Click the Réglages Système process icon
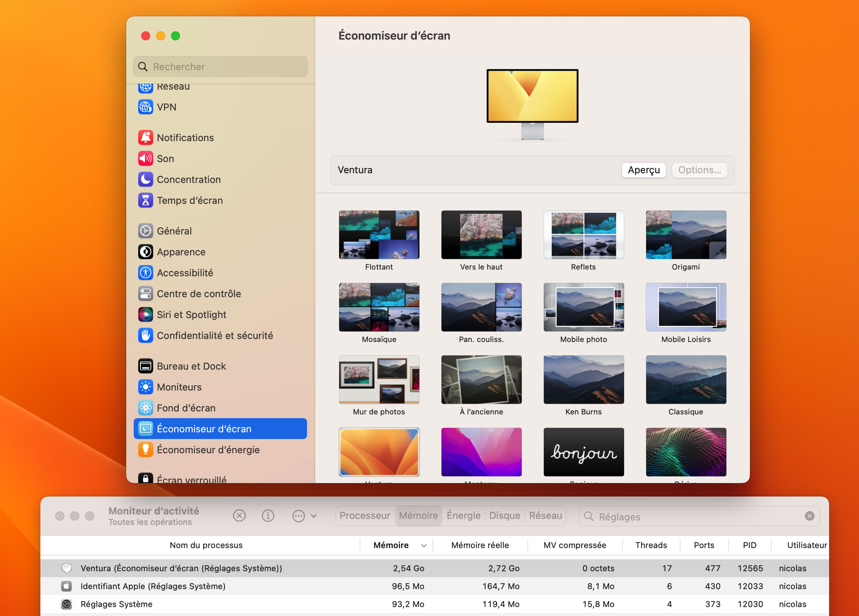Viewport: 859px width, 616px height. pyautogui.click(x=66, y=604)
